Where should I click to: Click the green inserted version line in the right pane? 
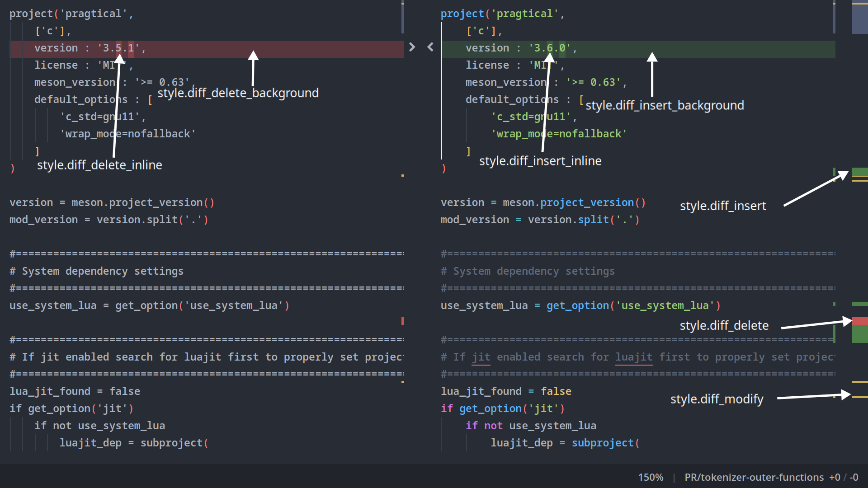638,49
